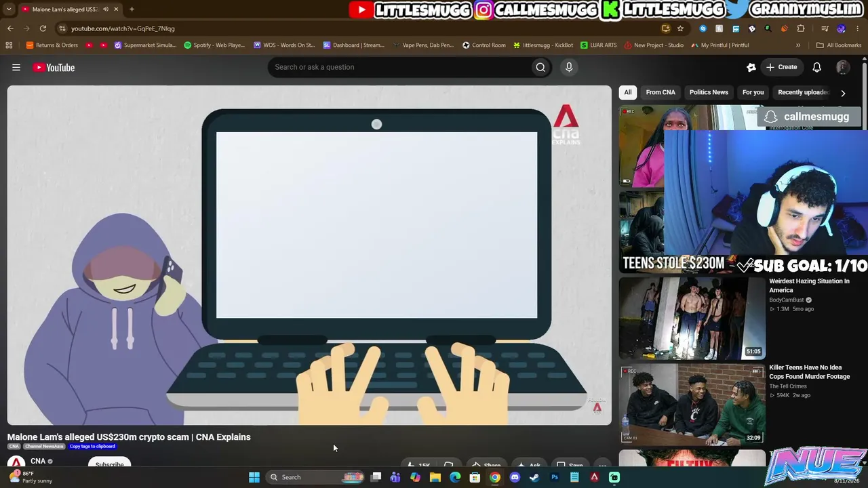Click the Create button

(x=781, y=67)
